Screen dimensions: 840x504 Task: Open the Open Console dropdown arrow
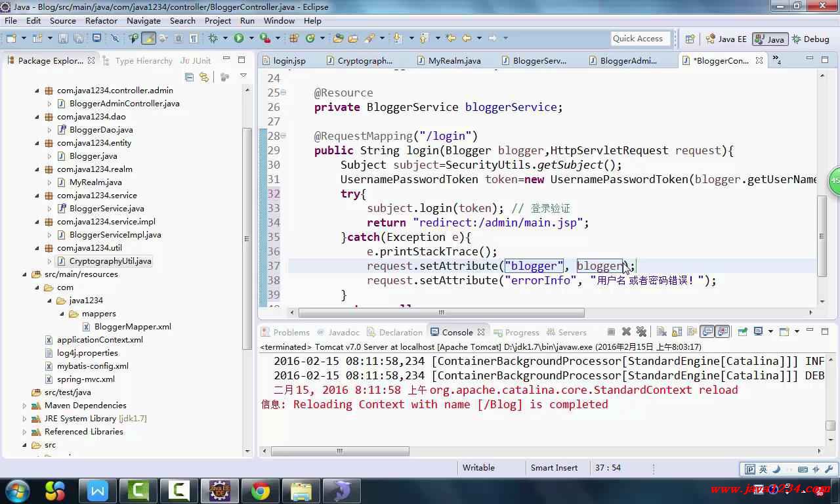pos(797,332)
